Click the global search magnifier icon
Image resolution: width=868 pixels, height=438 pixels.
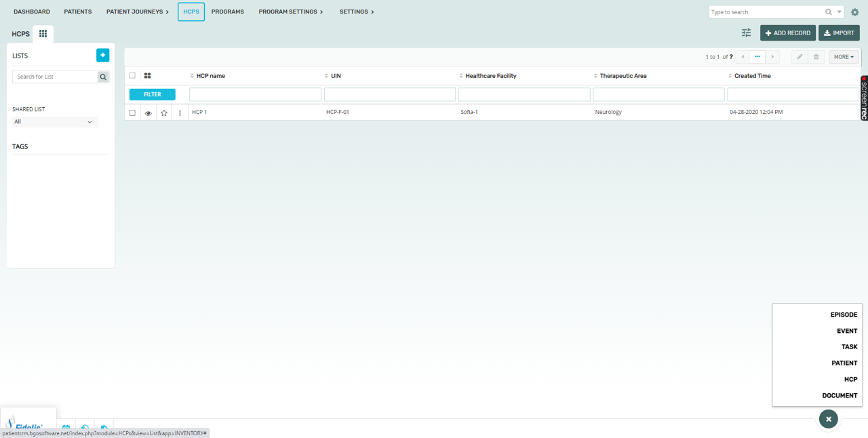click(828, 12)
